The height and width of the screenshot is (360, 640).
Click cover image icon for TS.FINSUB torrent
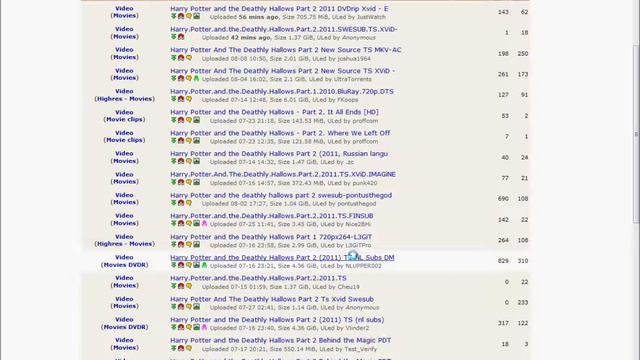196,224
